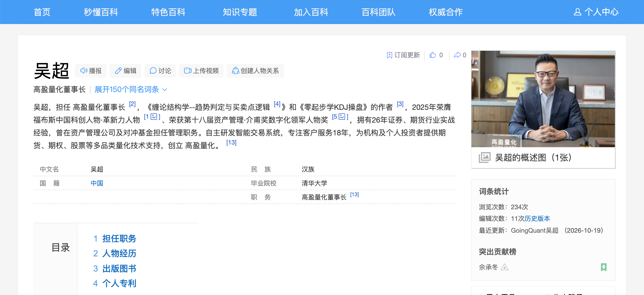Click contributor name 余承冬

pos(488,267)
